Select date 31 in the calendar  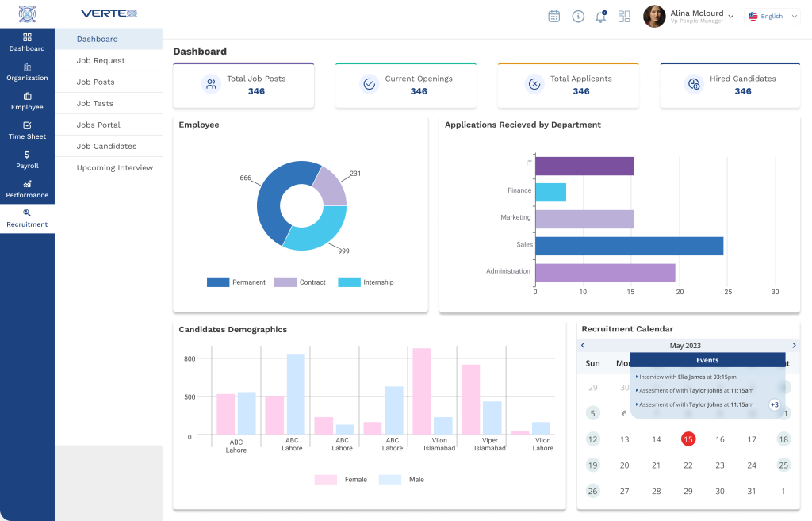(x=752, y=491)
